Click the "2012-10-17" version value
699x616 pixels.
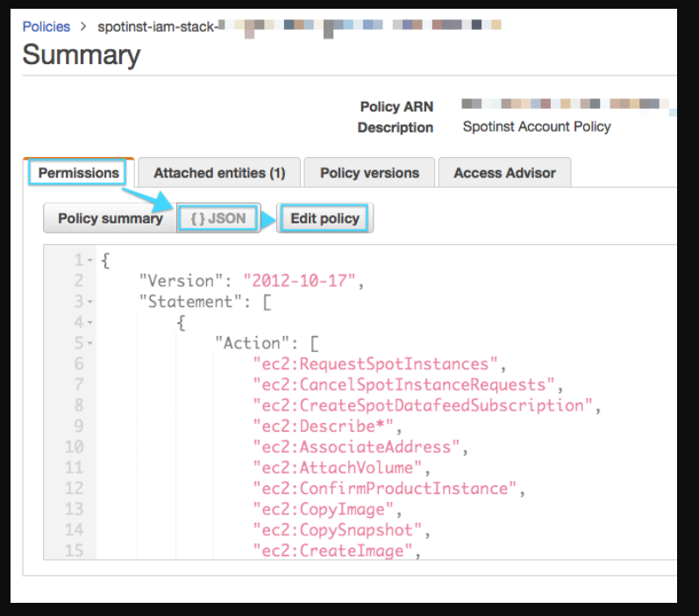(x=298, y=281)
